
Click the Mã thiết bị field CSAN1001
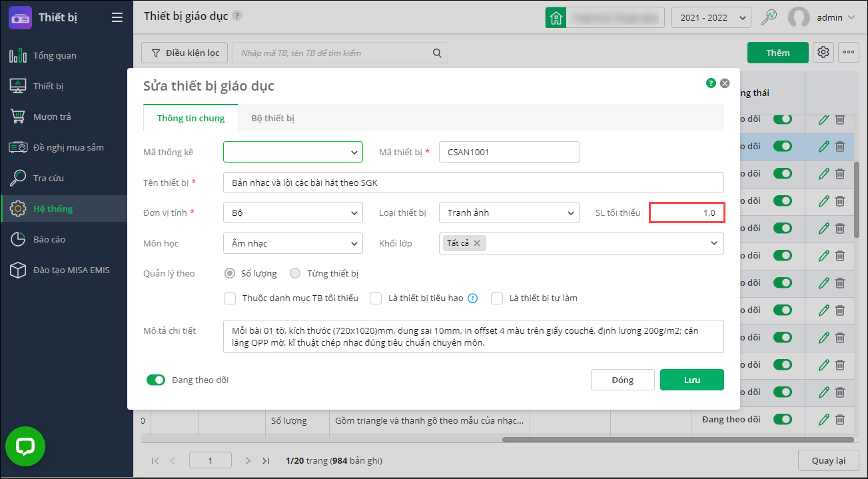[510, 152]
